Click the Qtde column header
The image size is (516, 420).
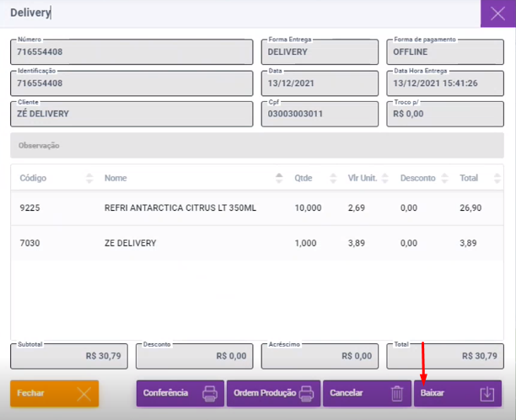coord(303,178)
